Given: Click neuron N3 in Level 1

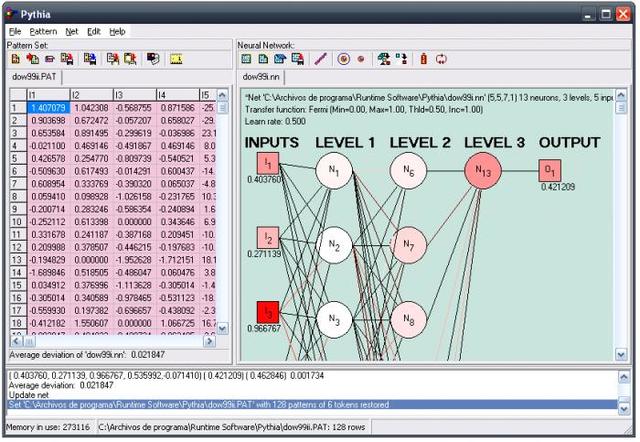Looking at the screenshot, I should 334,320.
